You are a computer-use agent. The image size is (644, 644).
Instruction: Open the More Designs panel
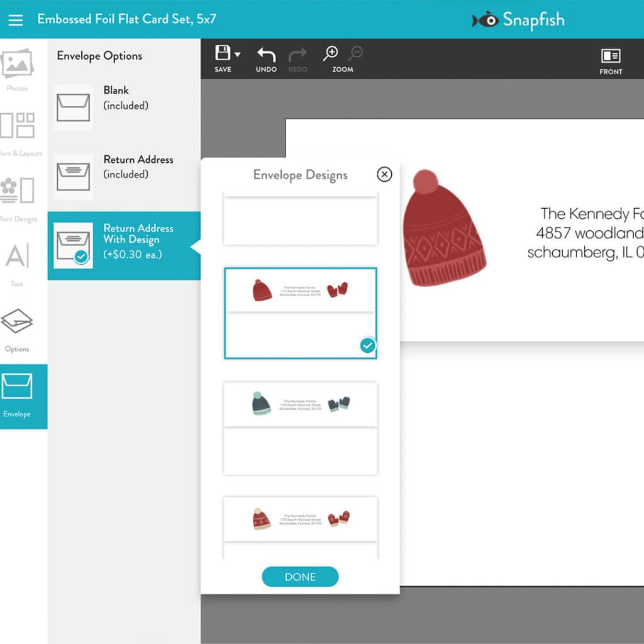17,198
